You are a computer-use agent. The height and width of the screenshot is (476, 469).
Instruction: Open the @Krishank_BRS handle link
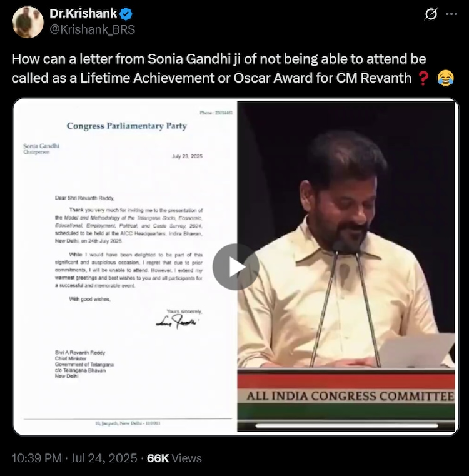click(93, 29)
